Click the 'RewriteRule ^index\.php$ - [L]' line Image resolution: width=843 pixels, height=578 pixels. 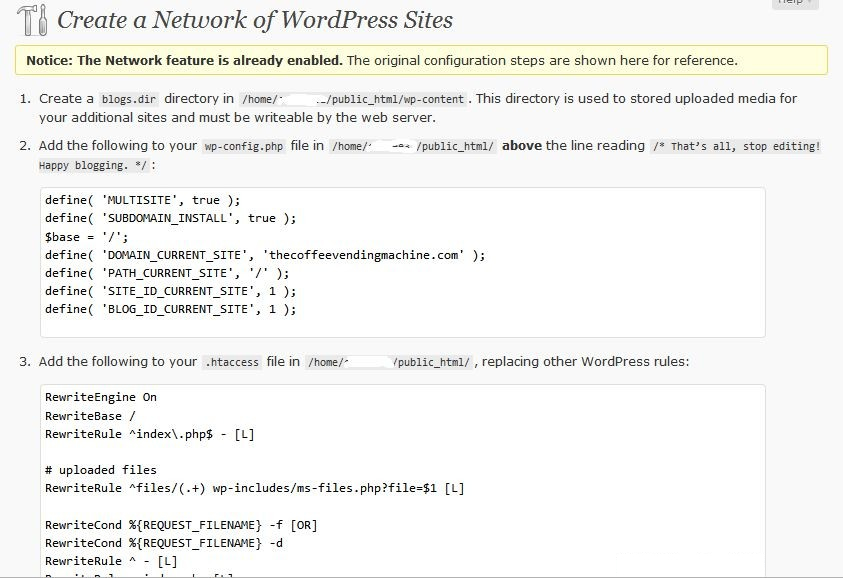click(x=149, y=434)
